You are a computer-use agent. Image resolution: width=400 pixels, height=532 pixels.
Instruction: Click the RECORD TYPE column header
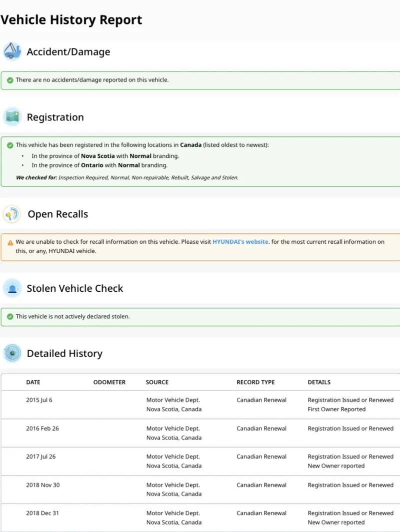(255, 382)
